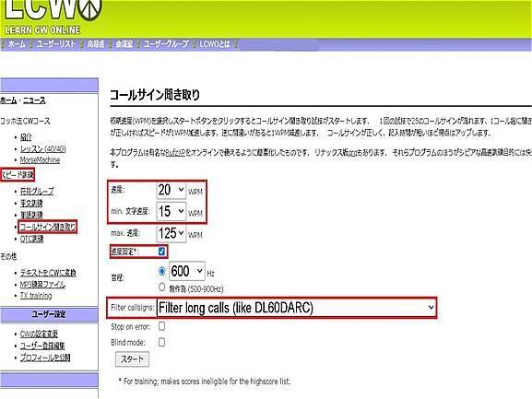Uncheck the 速度固定 checkbox

tap(162, 252)
